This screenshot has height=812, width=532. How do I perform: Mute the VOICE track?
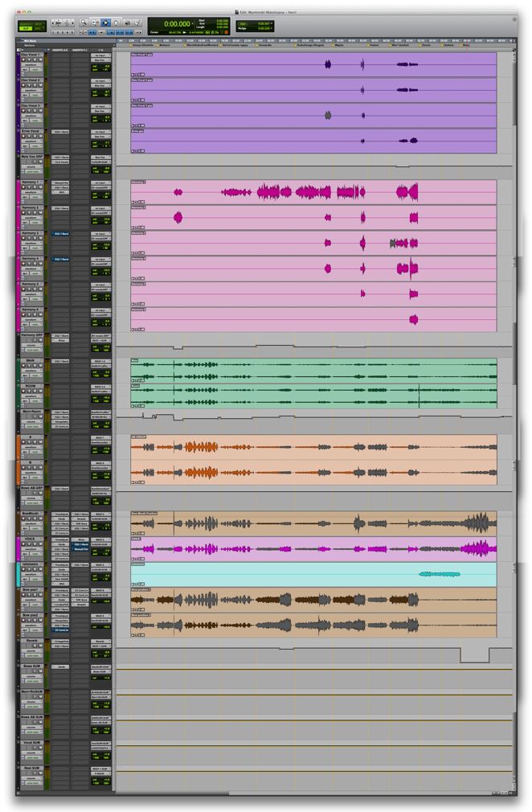click(x=39, y=546)
